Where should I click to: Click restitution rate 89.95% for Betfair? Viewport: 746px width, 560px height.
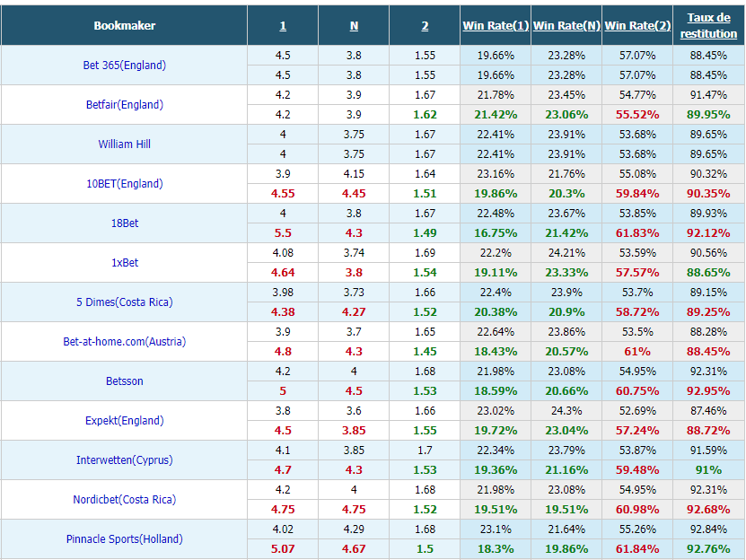point(708,115)
